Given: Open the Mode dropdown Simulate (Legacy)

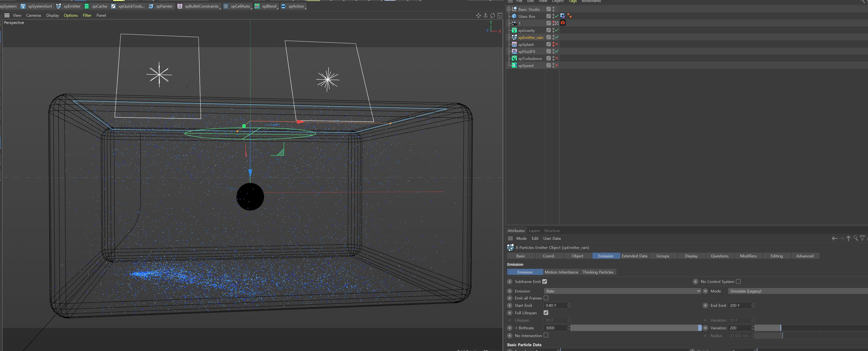Looking at the screenshot, I should [x=798, y=291].
